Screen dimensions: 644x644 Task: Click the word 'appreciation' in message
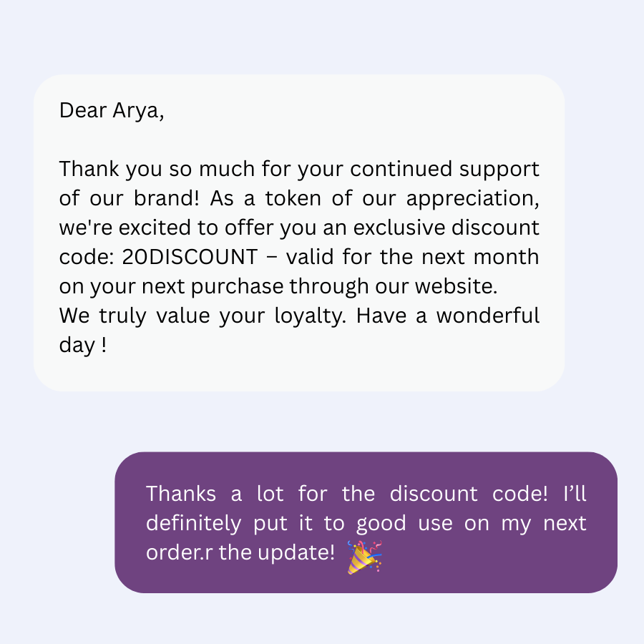(x=472, y=199)
